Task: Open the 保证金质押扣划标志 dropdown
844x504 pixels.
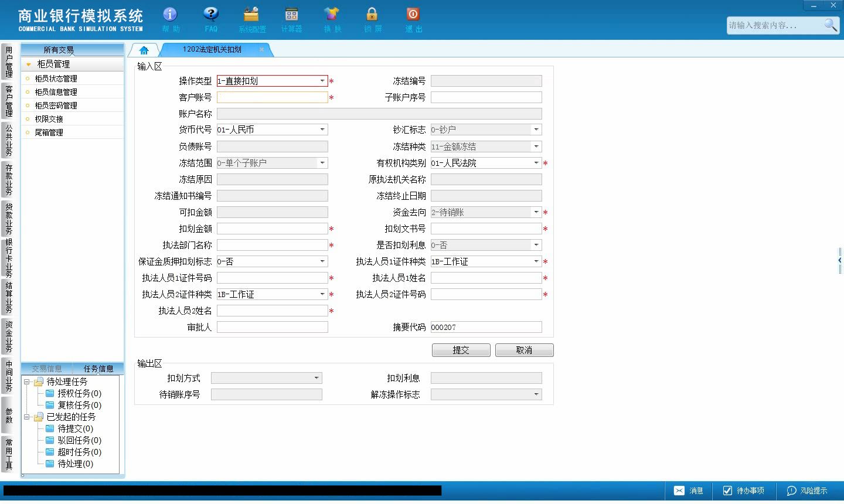Action: click(322, 261)
